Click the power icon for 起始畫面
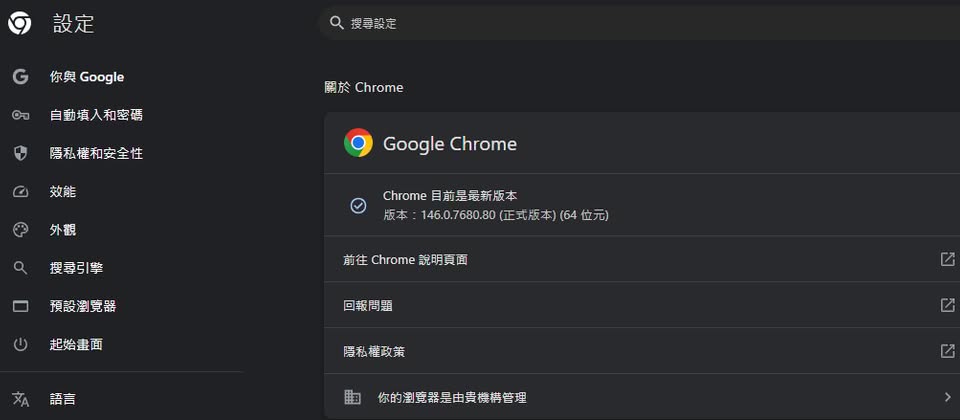 pos(20,344)
